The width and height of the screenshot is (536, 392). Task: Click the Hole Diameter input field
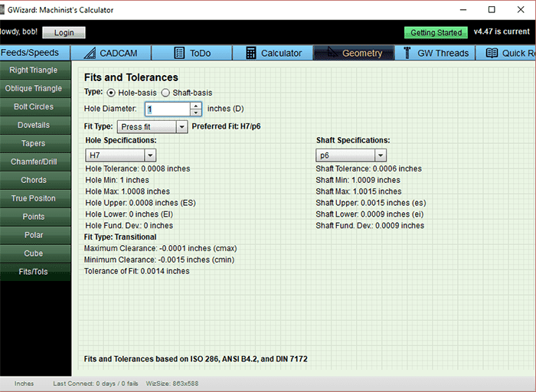coord(168,109)
